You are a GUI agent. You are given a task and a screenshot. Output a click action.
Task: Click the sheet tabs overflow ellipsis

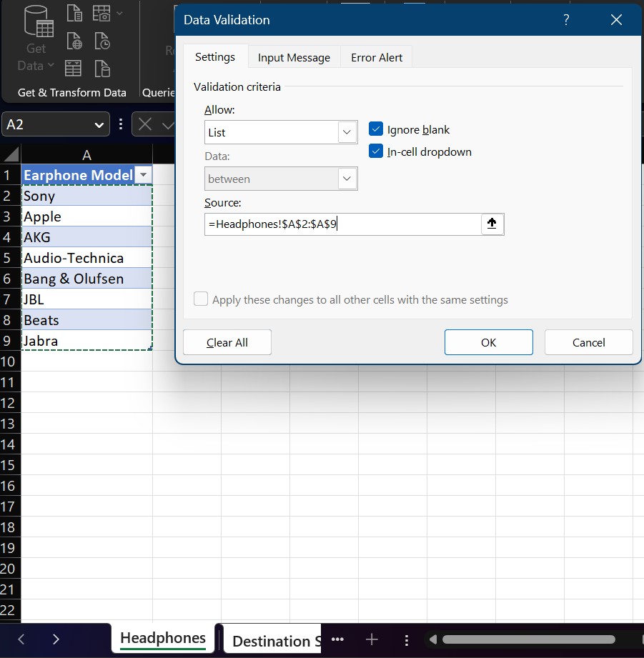click(337, 639)
